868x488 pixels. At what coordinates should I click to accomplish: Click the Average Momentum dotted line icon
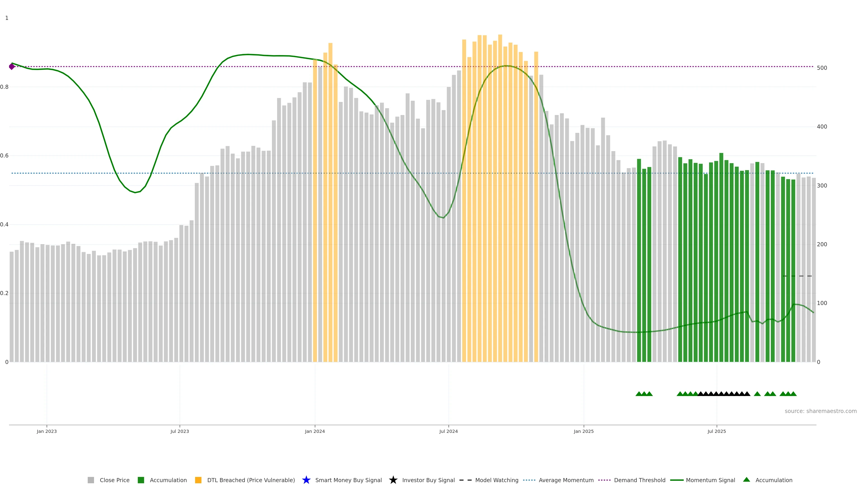(x=529, y=480)
